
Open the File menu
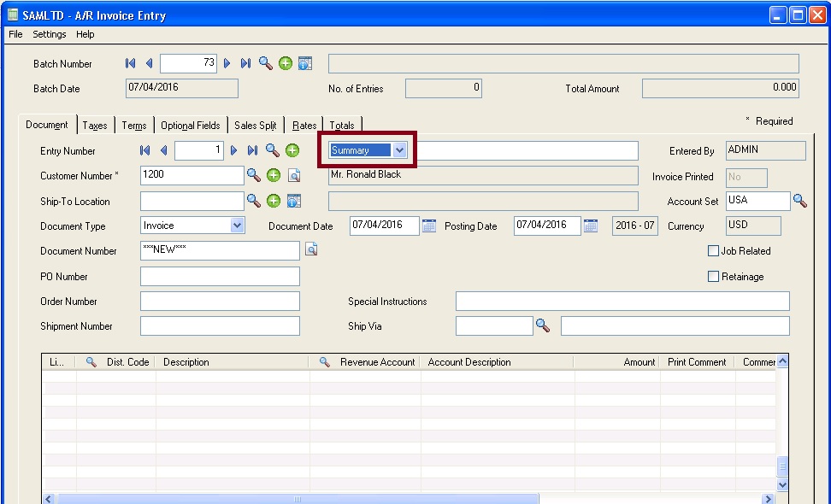[16, 34]
